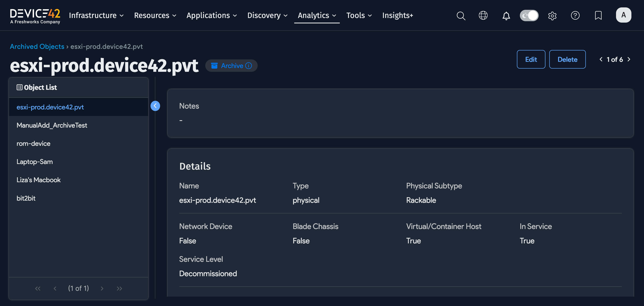Click the Archive badge next to device name
Viewport: 644px width, 306px height.
231,66
